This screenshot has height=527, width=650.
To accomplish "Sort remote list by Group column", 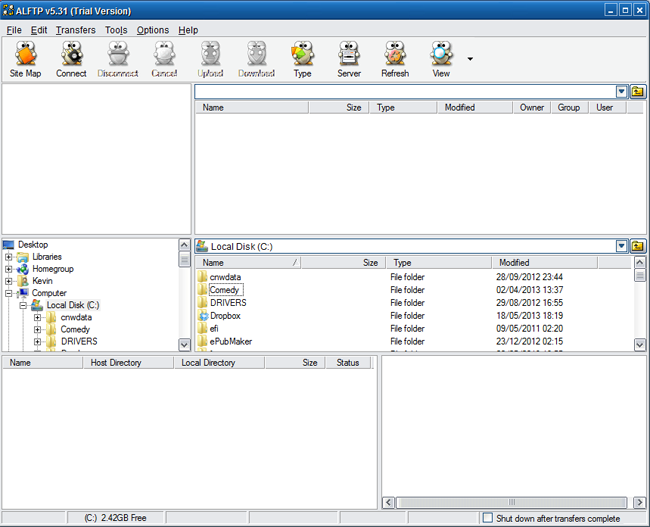I will [570, 107].
